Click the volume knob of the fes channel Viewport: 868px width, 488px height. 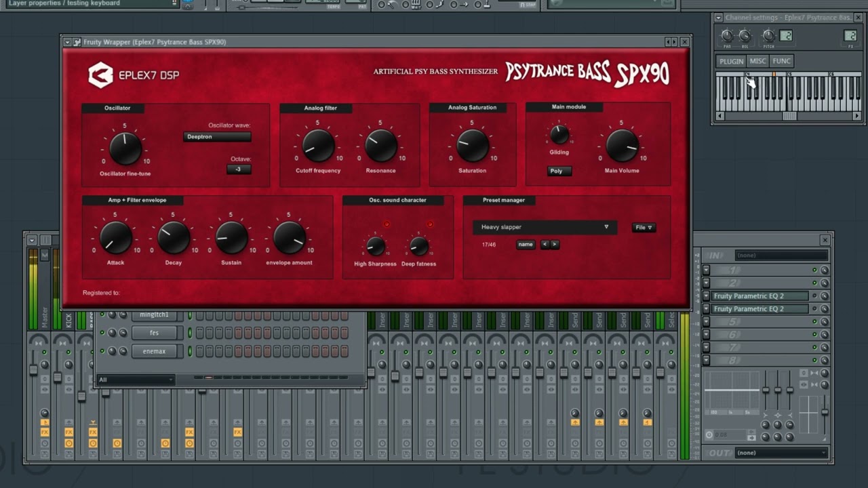tap(123, 333)
